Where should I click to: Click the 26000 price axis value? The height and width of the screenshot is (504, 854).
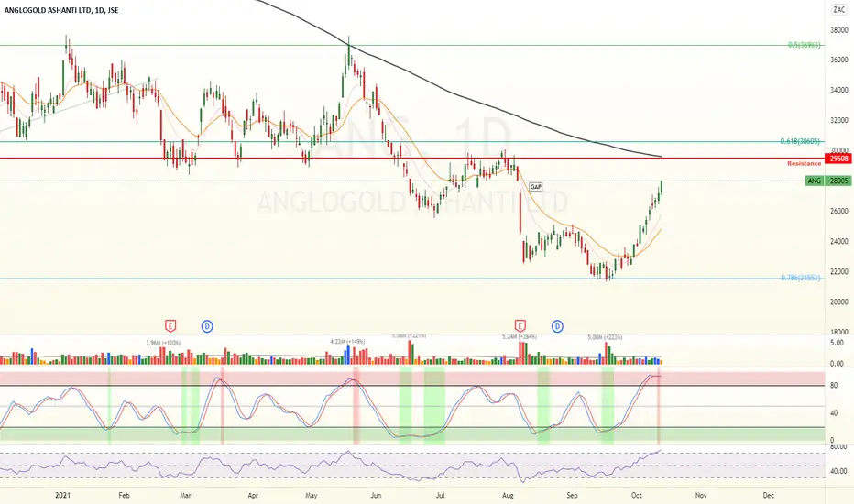tap(839, 211)
